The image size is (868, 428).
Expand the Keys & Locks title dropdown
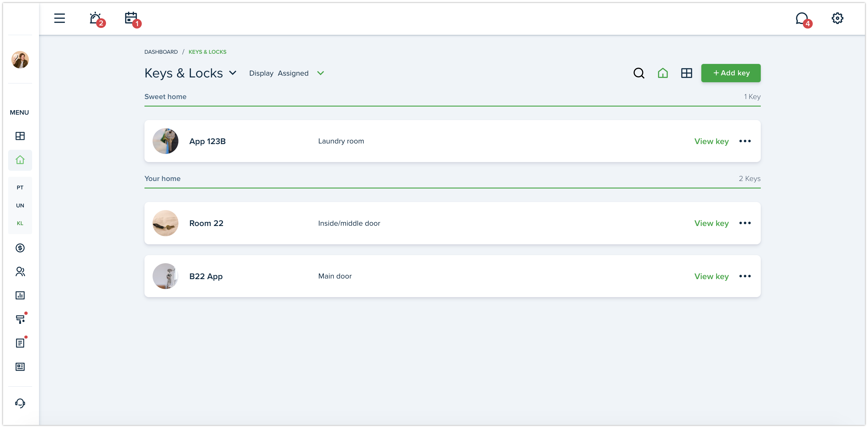(232, 73)
